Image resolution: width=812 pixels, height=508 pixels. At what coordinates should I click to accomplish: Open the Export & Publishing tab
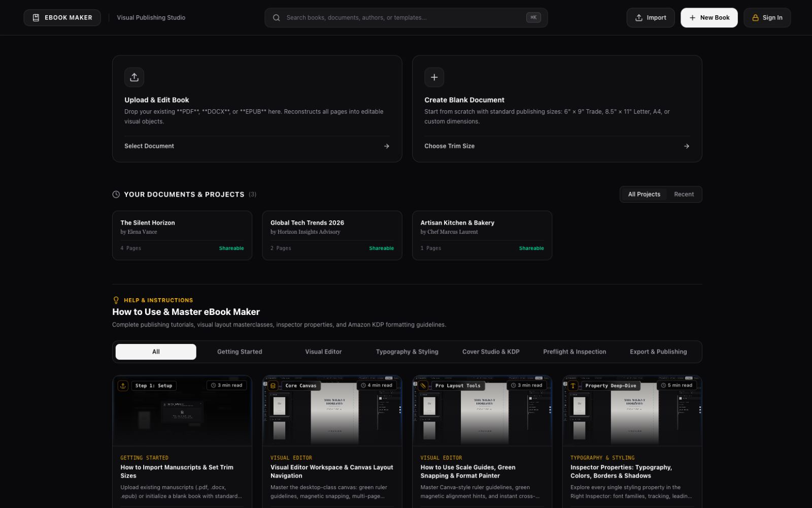point(658,352)
